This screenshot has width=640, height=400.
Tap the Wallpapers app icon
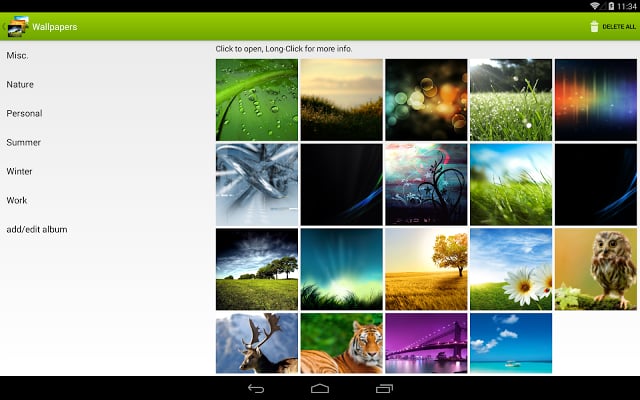point(17,27)
